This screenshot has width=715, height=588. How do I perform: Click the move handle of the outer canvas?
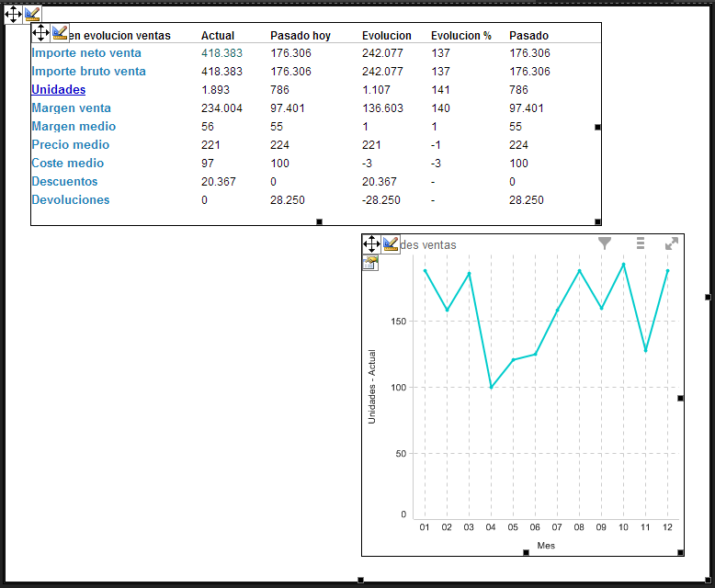(13, 14)
